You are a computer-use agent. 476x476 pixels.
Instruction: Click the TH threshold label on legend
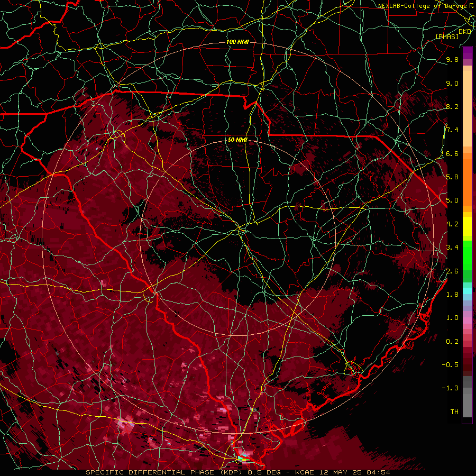pos(454,412)
